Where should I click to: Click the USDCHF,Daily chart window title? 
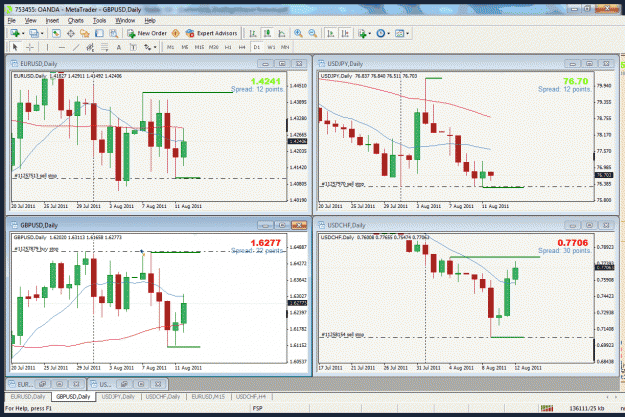tap(346, 225)
